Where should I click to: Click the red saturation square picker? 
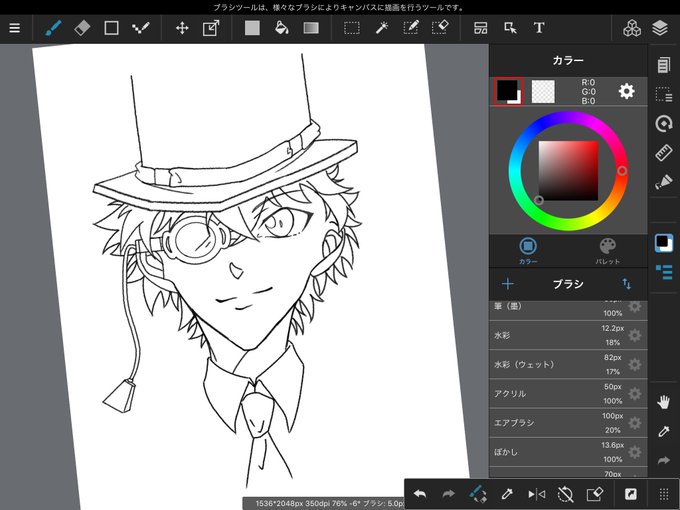(x=569, y=170)
